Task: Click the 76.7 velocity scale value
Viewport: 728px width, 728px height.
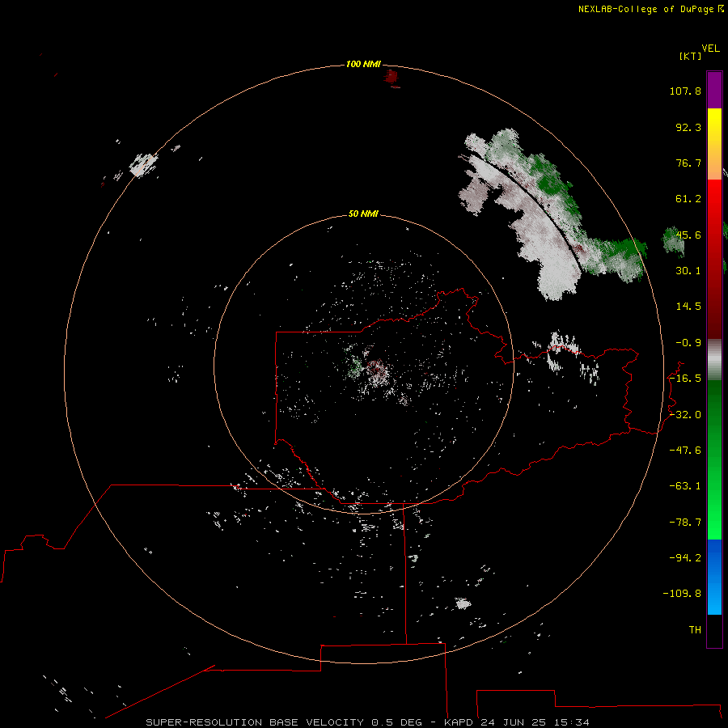Action: tap(688, 163)
